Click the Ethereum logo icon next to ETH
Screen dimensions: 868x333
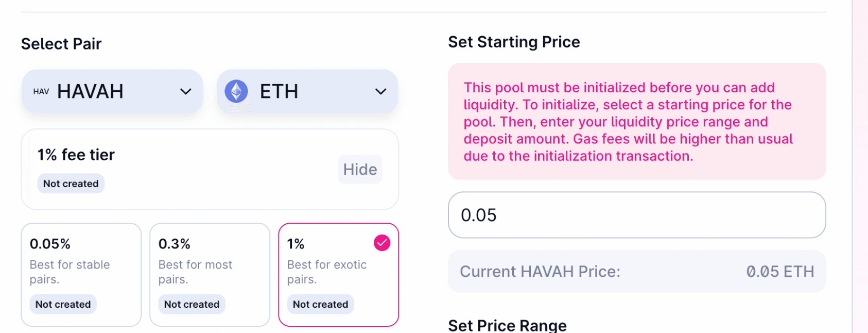coord(236,91)
